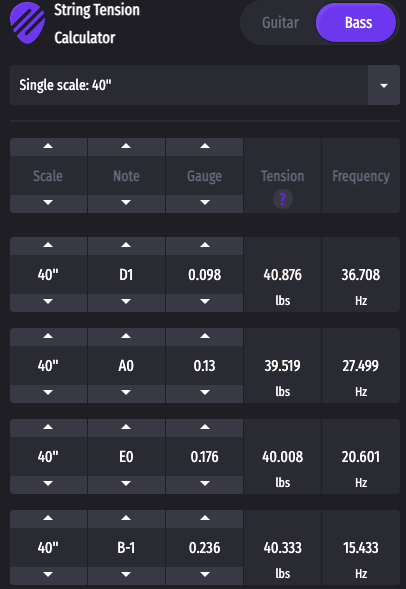Increase gauge of the D1 string
Viewport: 406px width, 589px height.
click(x=205, y=246)
